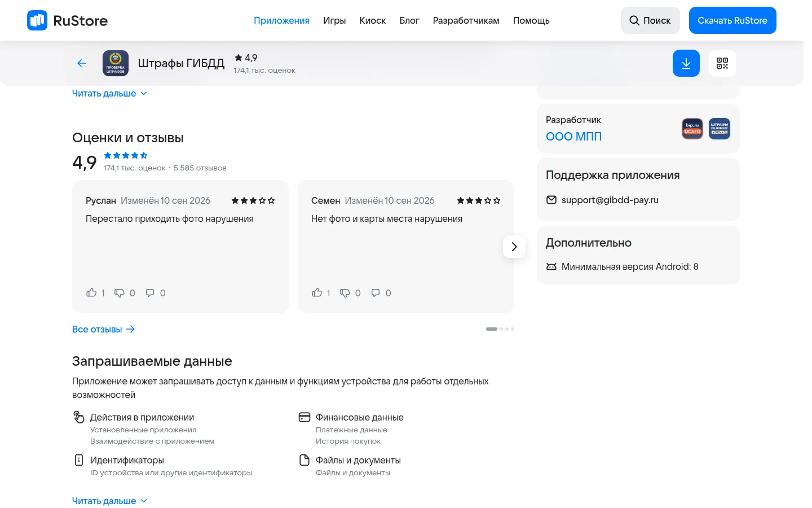Open the bip.ru ОСАГО developer app icon
The image size is (812, 508).
click(692, 129)
